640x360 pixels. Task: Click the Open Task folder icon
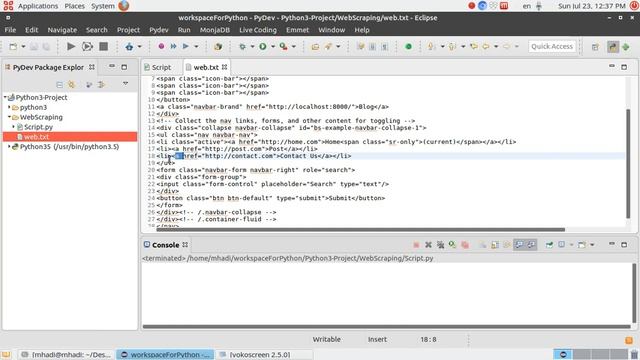(315, 47)
